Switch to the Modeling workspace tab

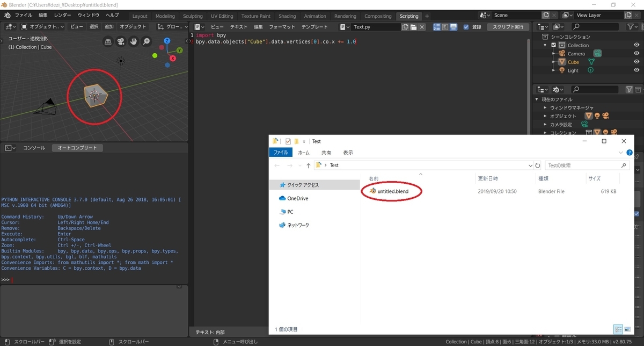click(x=165, y=16)
